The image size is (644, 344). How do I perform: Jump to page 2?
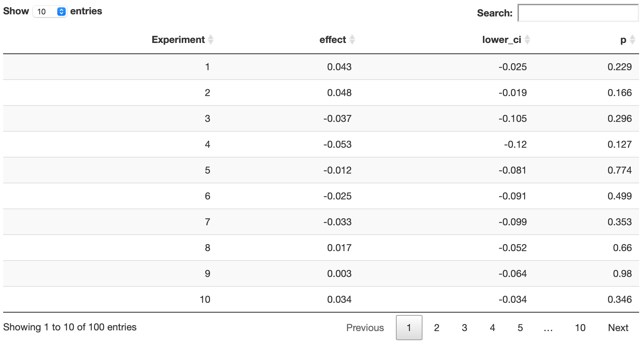tap(436, 328)
